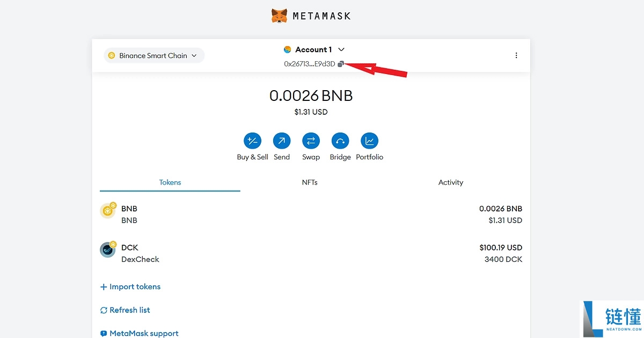
Task: Open the BNB token row name
Action: 129,209
